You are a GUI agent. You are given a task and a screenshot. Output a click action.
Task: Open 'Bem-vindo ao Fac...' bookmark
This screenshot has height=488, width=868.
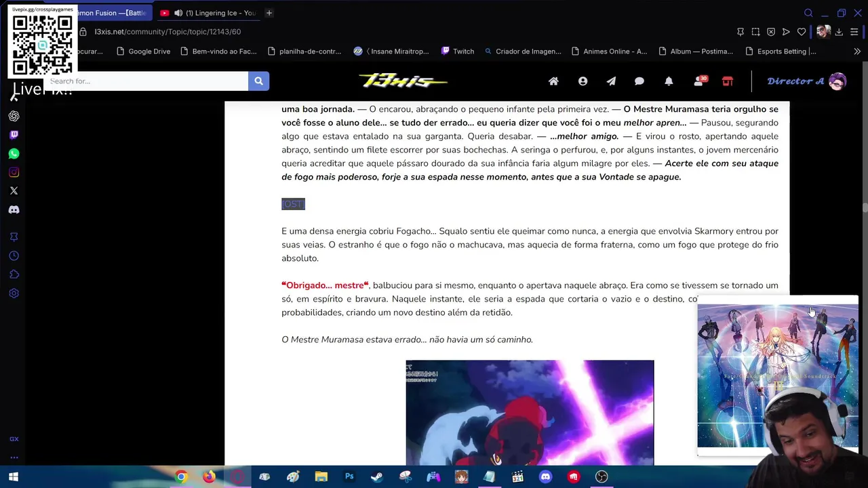coord(218,52)
